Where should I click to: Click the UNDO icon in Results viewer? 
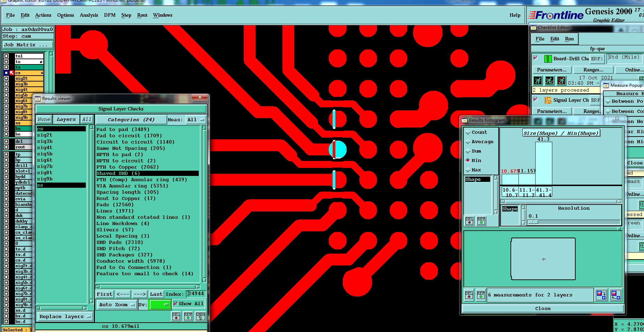pyautogui.click(x=200, y=316)
